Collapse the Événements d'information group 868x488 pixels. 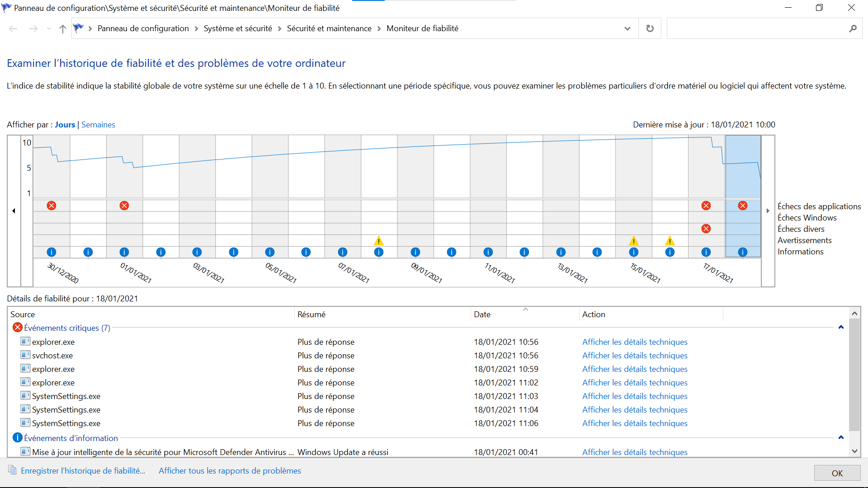pos(841,437)
